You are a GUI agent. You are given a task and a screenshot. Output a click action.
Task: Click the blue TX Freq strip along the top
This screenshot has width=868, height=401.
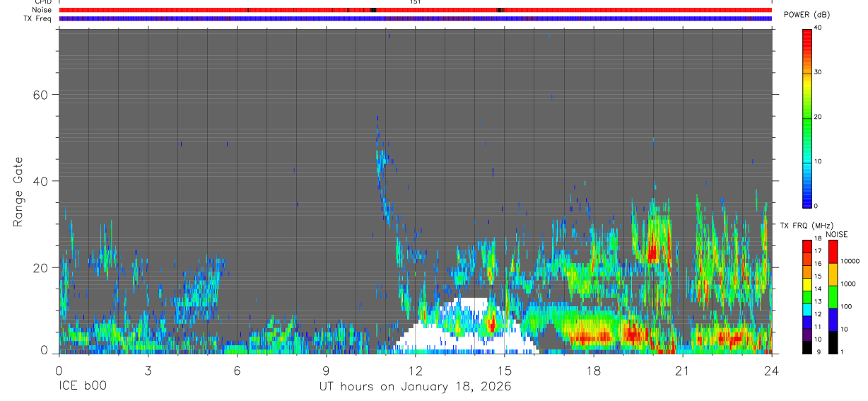point(415,18)
